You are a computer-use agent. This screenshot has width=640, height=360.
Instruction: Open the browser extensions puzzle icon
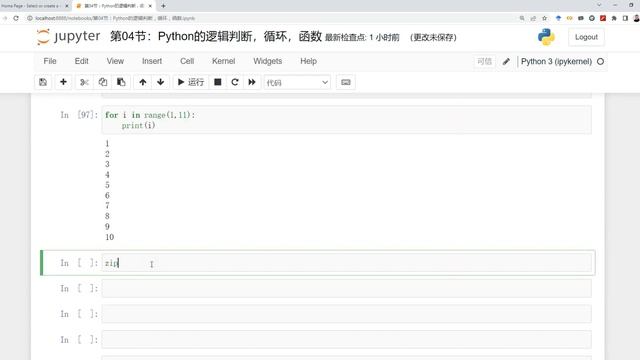[614, 18]
